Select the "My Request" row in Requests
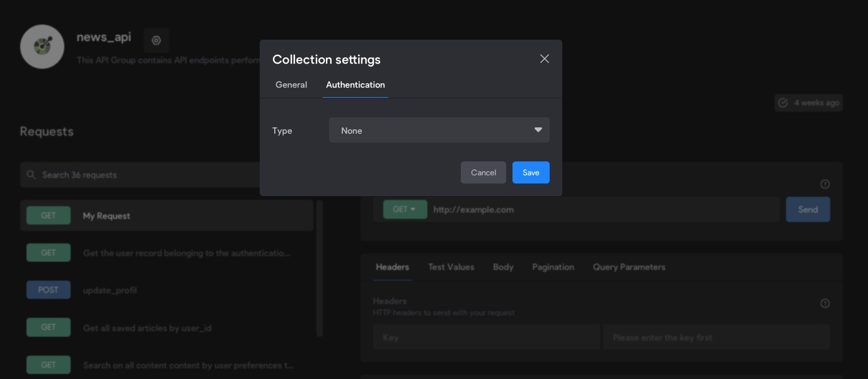The height and width of the screenshot is (379, 868). [x=166, y=216]
